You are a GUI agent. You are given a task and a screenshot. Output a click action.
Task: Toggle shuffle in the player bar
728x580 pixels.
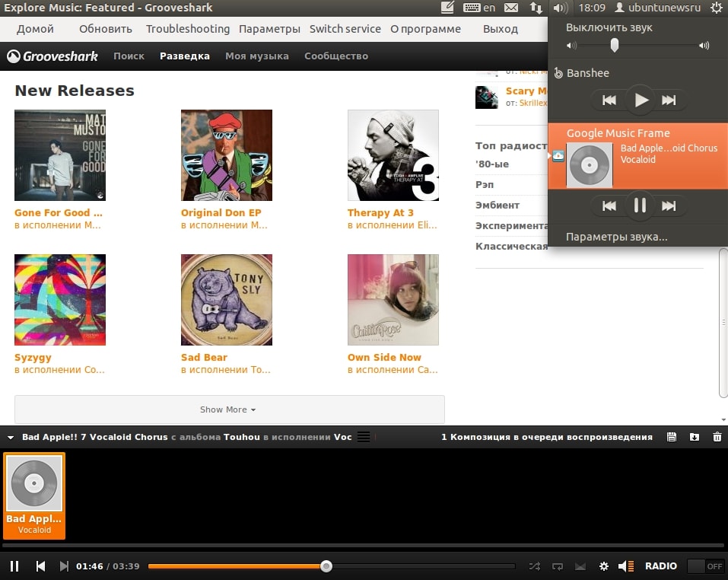(534, 566)
